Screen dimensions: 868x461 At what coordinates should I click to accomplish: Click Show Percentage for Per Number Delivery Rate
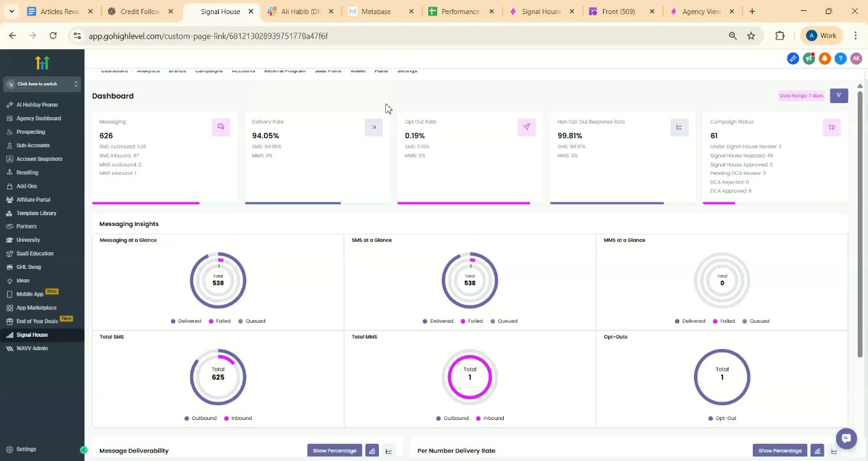pyautogui.click(x=780, y=451)
